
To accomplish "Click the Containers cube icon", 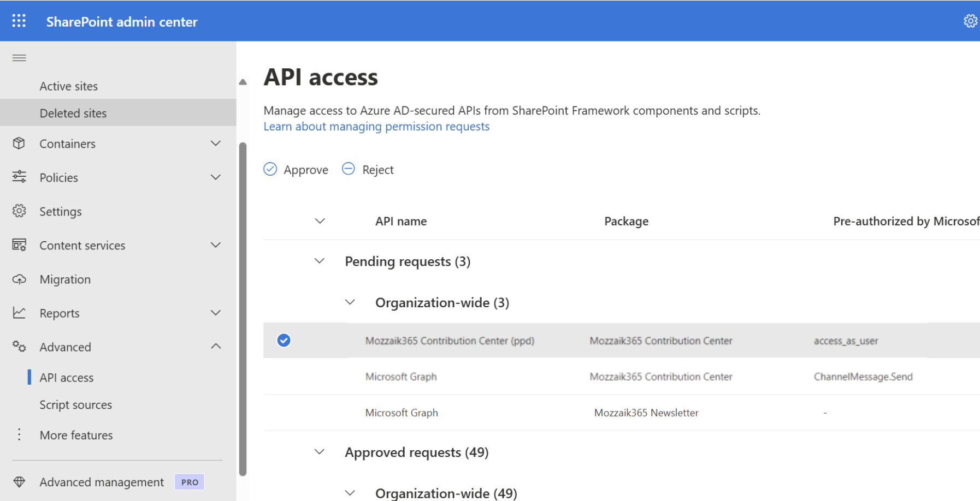I will (x=19, y=144).
